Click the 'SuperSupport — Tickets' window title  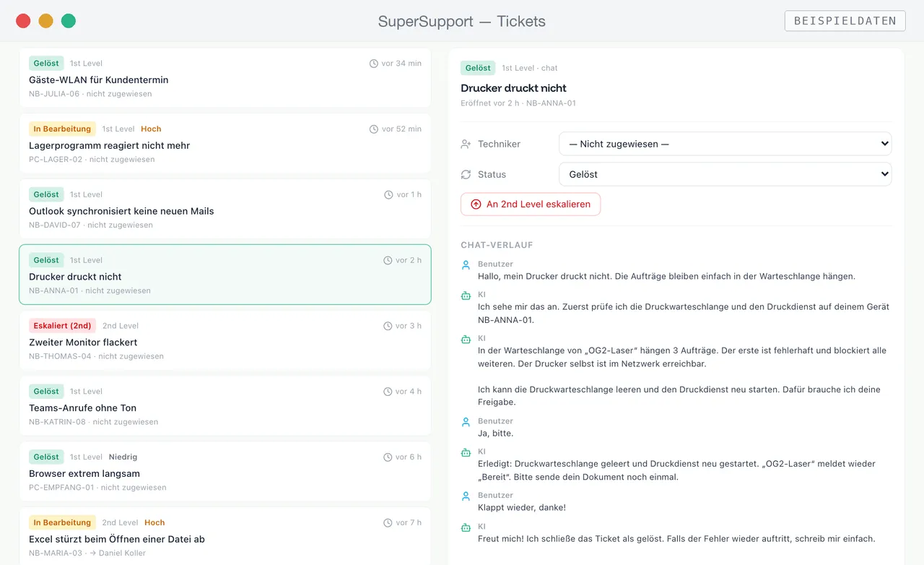coord(462,22)
